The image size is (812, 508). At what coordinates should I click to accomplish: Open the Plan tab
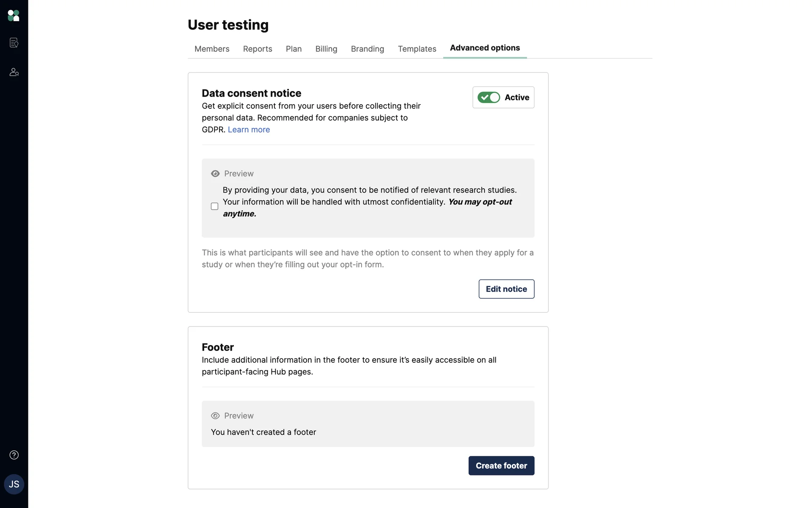(x=294, y=49)
